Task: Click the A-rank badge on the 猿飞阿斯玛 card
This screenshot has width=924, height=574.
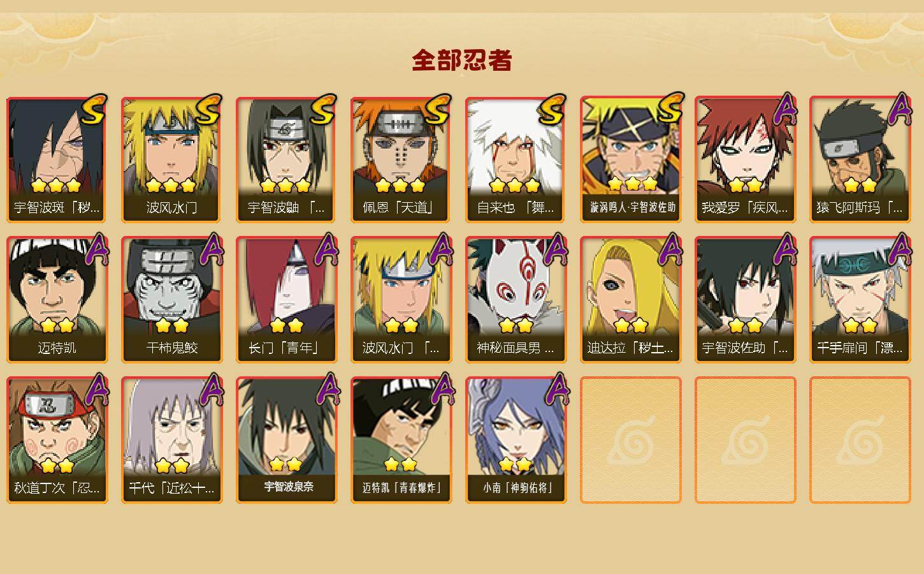Action: pos(899,110)
